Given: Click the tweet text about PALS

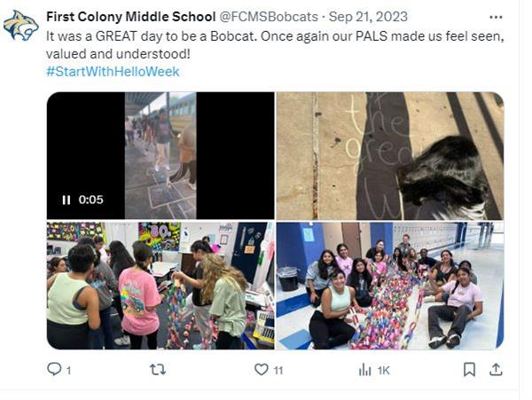Looking at the screenshot, I should tap(275, 45).
